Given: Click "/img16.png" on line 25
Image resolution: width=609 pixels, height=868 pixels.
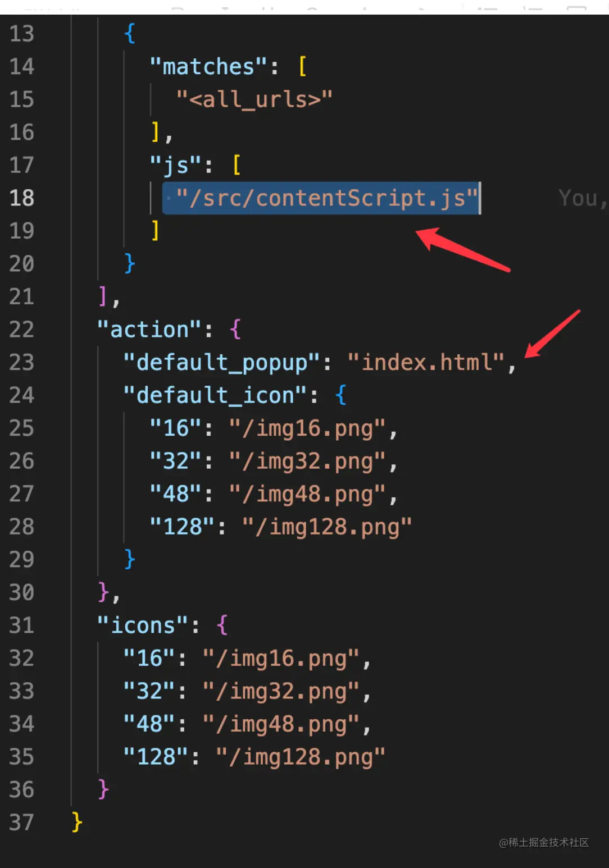Looking at the screenshot, I should (307, 428).
